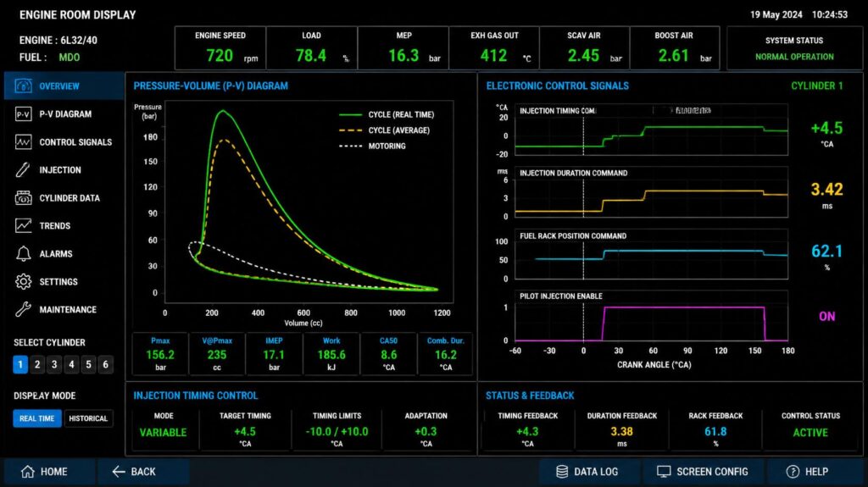Screen dimensions: 868x487
Task: Open the Help button
Action: tap(808, 472)
